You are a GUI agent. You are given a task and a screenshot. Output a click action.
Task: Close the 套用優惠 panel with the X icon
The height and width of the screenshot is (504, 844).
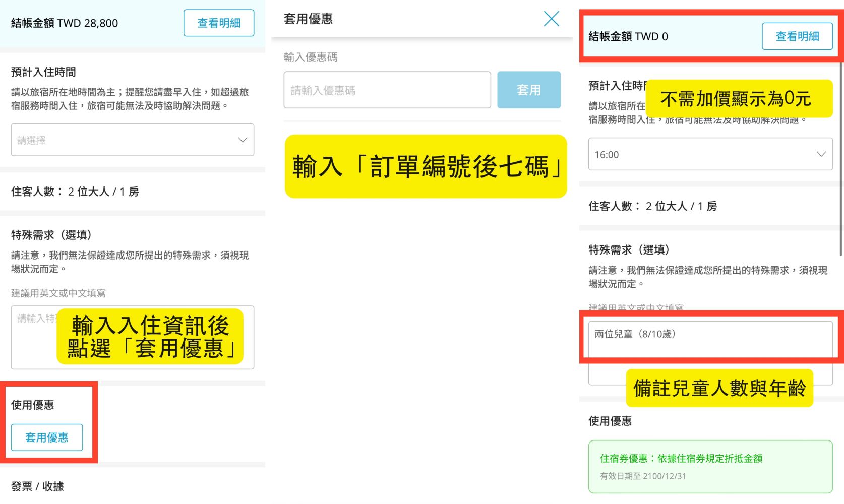(551, 19)
